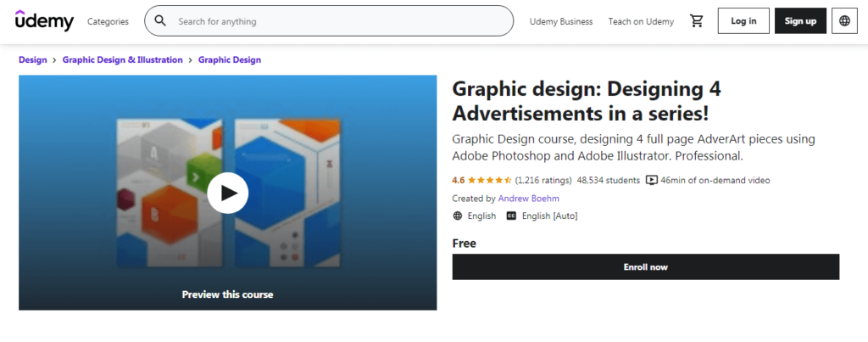Open Graphic Design & Illustration breadcrumb
This screenshot has width=868, height=342.
(122, 60)
